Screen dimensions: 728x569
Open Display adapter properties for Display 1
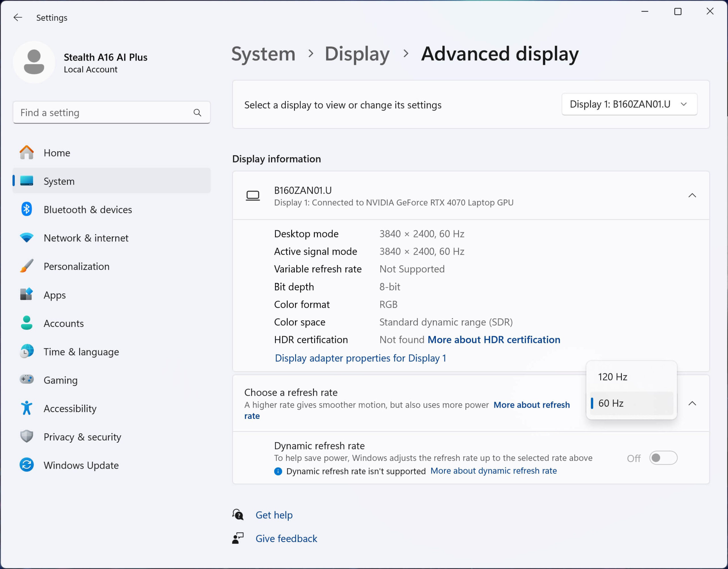click(360, 358)
